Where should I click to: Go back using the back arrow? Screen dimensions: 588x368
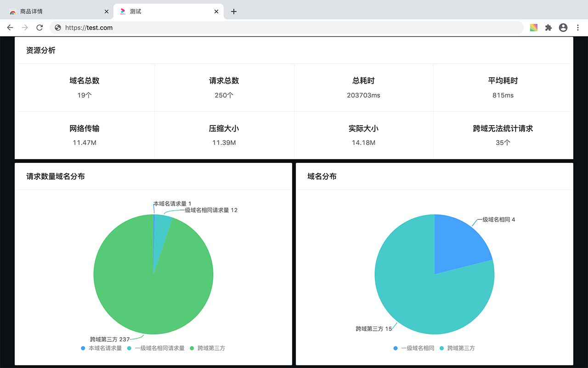tap(10, 28)
